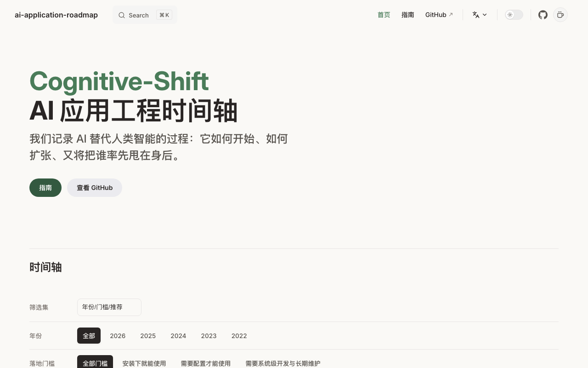Click the language translate icon
Screen dimensions: 588x368
[x=476, y=15]
